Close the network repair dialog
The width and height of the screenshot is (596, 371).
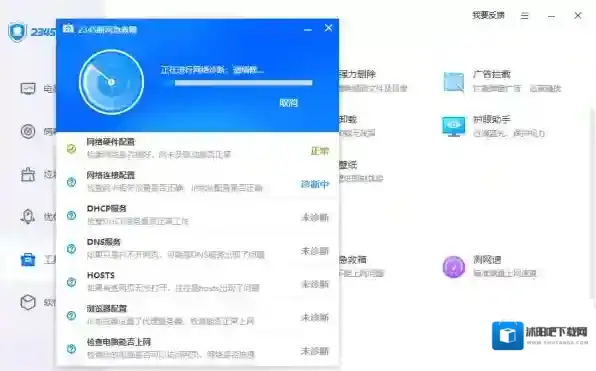pyautogui.click(x=328, y=28)
